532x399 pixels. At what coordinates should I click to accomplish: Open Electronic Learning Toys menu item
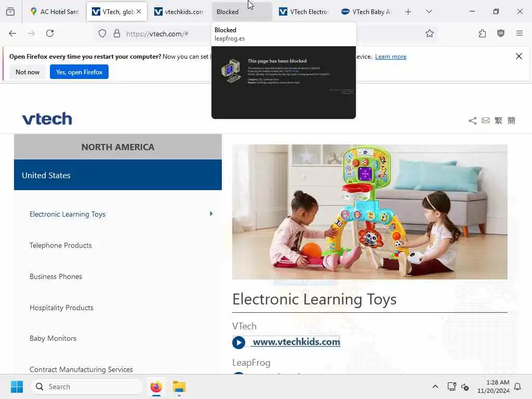click(68, 214)
